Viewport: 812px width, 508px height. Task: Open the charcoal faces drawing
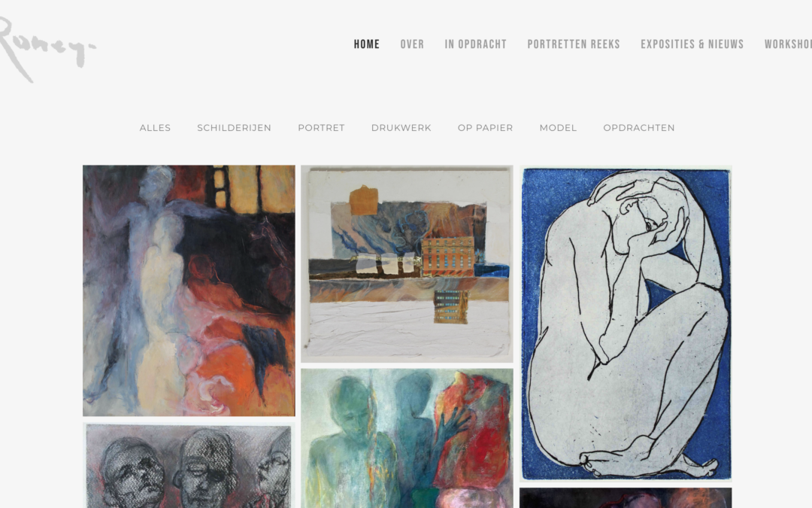189,466
